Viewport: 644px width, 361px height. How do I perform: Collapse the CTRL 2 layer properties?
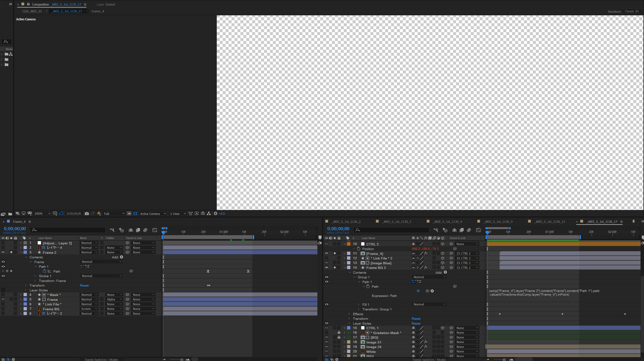click(345, 244)
